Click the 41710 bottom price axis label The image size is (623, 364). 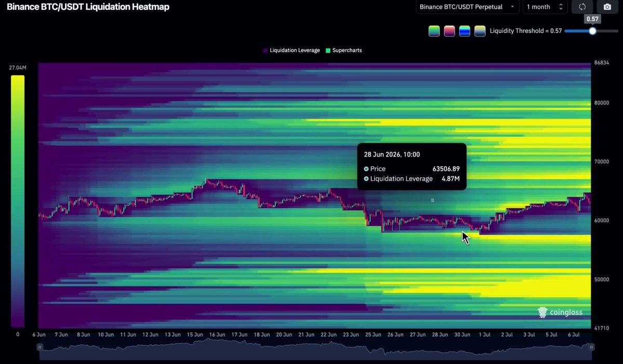click(602, 328)
